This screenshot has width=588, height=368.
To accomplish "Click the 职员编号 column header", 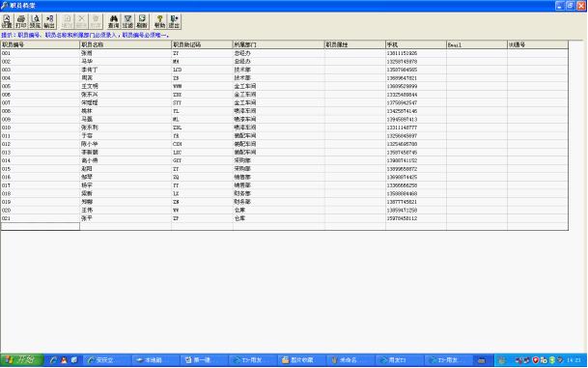I will (41, 44).
